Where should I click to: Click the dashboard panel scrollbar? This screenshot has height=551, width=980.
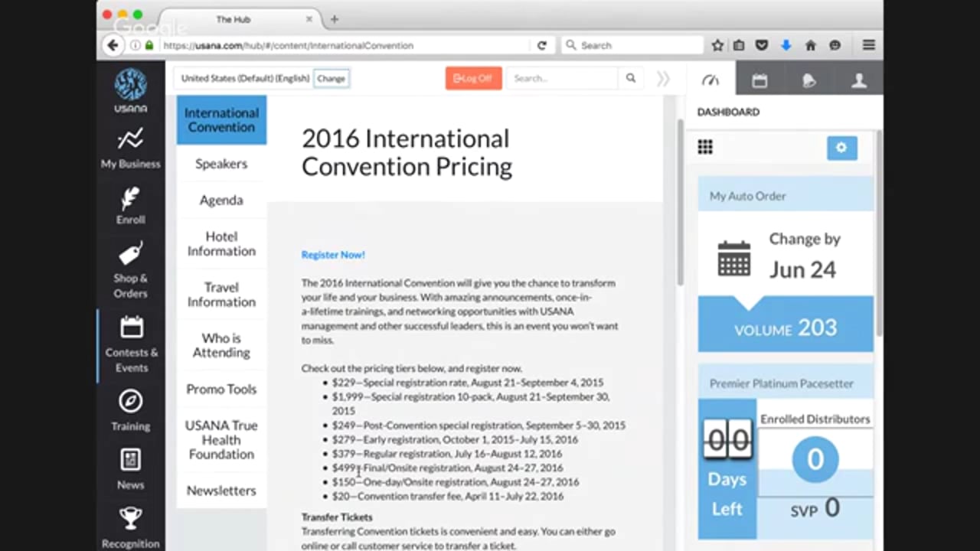pos(878,233)
